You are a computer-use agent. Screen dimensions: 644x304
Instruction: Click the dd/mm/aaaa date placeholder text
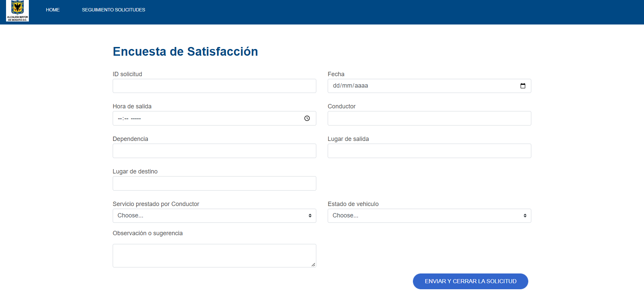[x=350, y=86]
